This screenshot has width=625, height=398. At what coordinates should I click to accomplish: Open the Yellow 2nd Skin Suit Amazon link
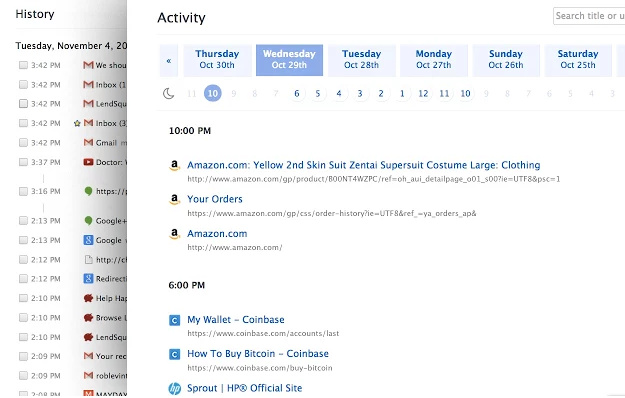[x=364, y=165]
